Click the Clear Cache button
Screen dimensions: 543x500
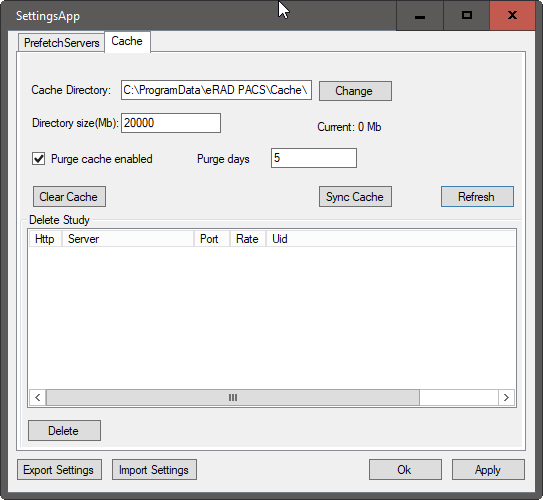click(x=69, y=197)
